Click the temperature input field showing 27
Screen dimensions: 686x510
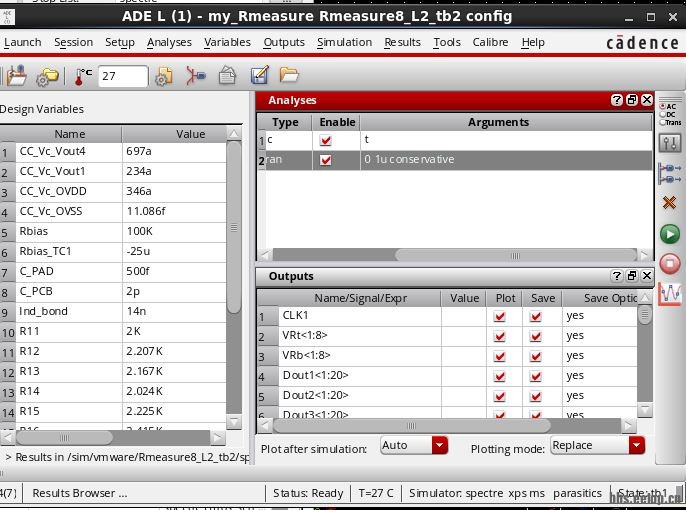tap(123, 76)
